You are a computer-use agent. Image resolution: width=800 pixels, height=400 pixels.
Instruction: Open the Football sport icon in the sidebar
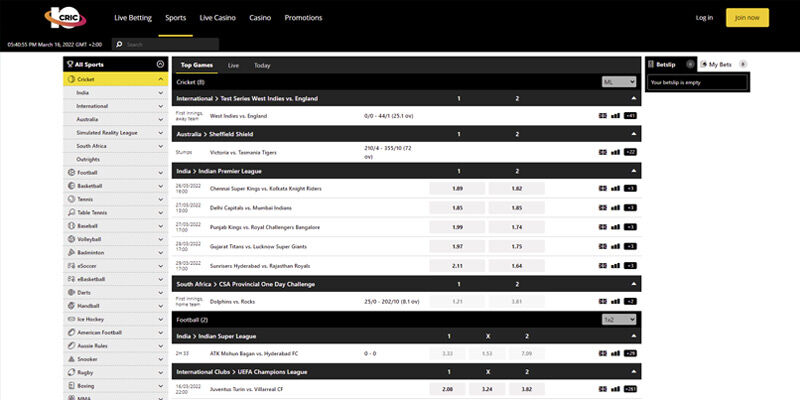click(x=71, y=172)
